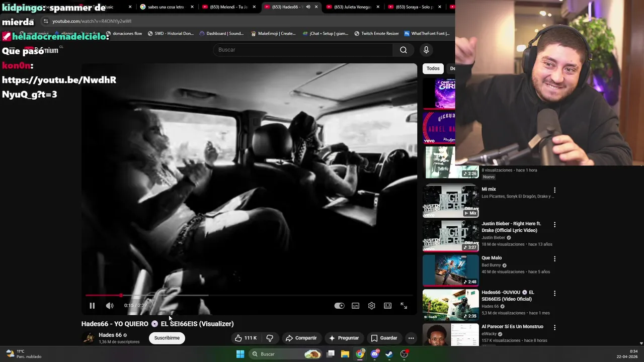Dislike the video

pos(270,338)
